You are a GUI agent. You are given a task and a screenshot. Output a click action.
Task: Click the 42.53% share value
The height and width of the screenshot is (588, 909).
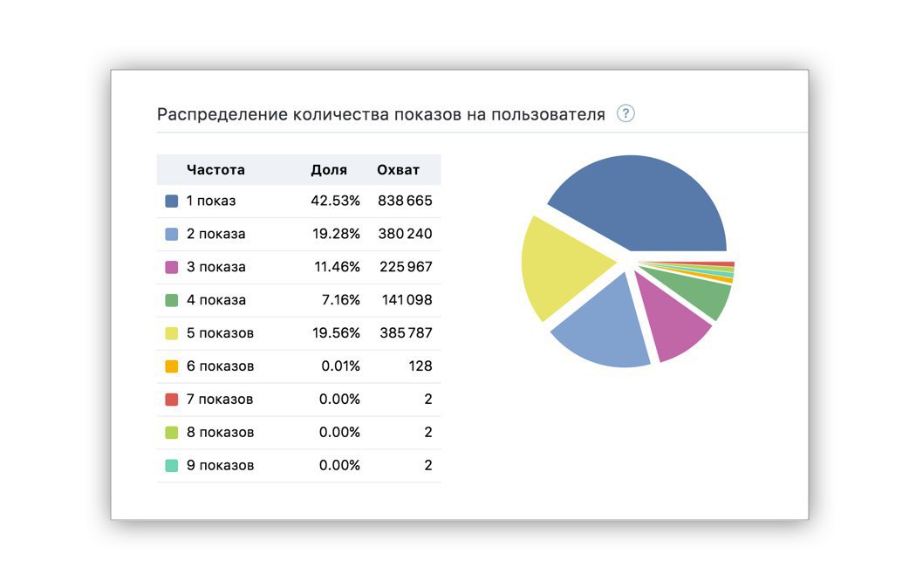coord(335,202)
